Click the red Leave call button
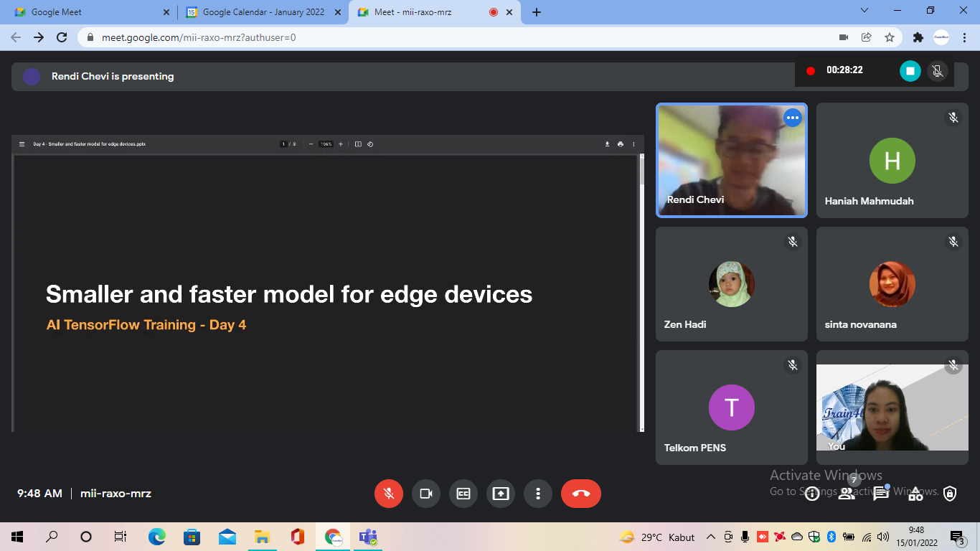The image size is (980, 551). coord(581,494)
